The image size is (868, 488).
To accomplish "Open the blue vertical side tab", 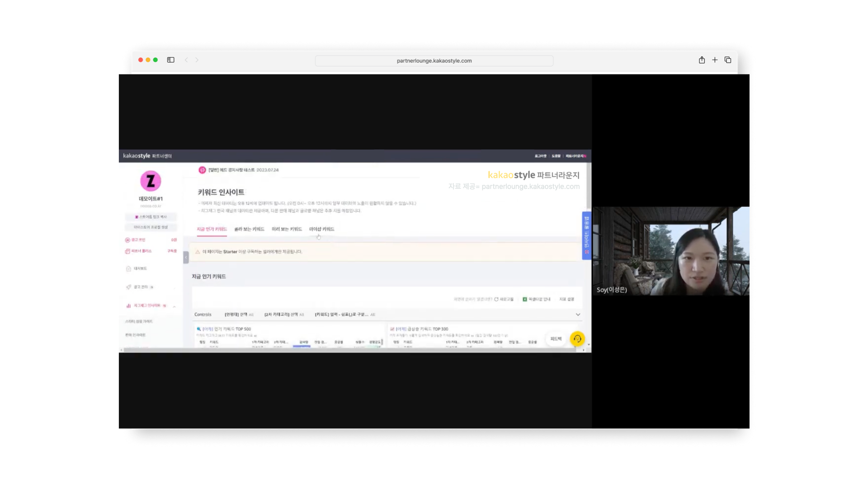I will 586,235.
